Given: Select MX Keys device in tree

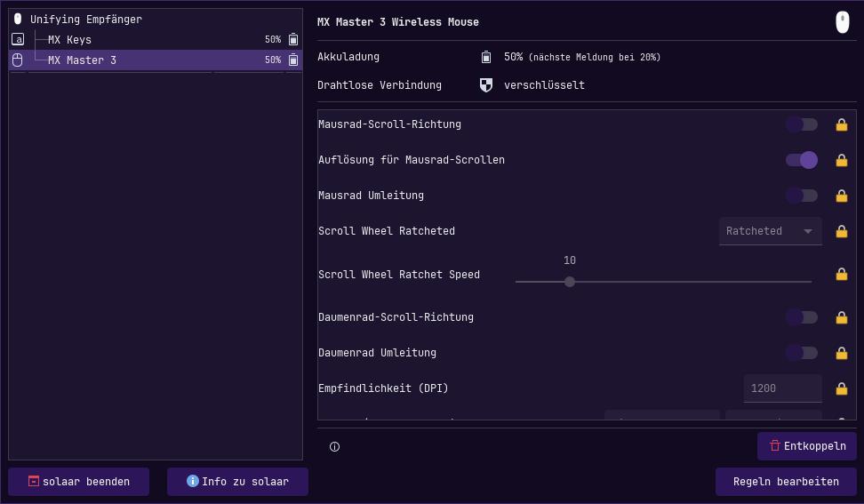Looking at the screenshot, I should 156,39.
